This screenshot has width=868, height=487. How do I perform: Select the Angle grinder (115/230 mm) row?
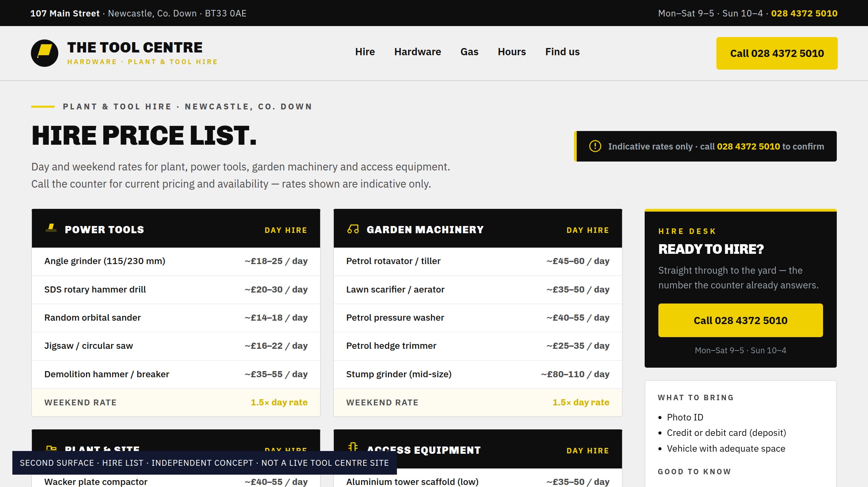[176, 261]
